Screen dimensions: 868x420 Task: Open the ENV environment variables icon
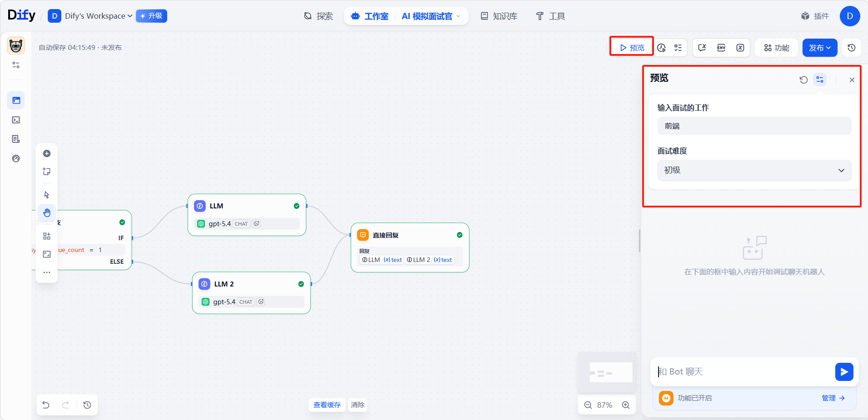coord(721,48)
